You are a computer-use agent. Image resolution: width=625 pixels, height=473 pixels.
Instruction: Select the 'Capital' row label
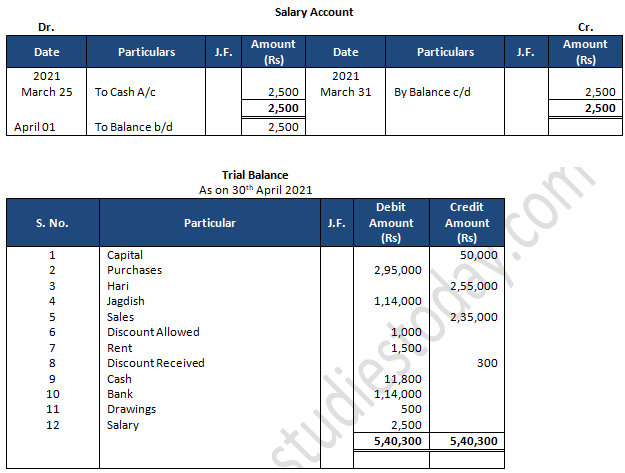[x=125, y=255]
